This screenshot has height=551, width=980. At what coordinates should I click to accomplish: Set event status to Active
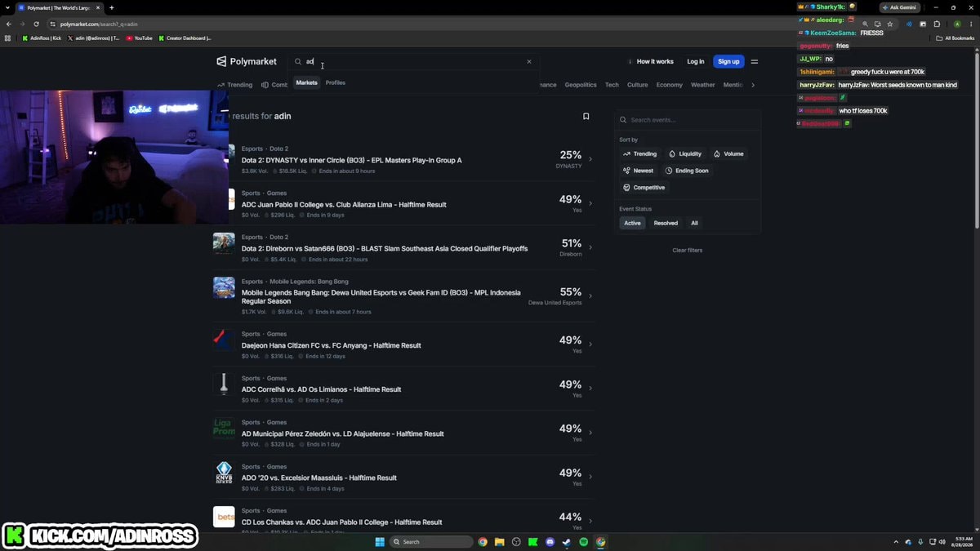click(x=633, y=223)
